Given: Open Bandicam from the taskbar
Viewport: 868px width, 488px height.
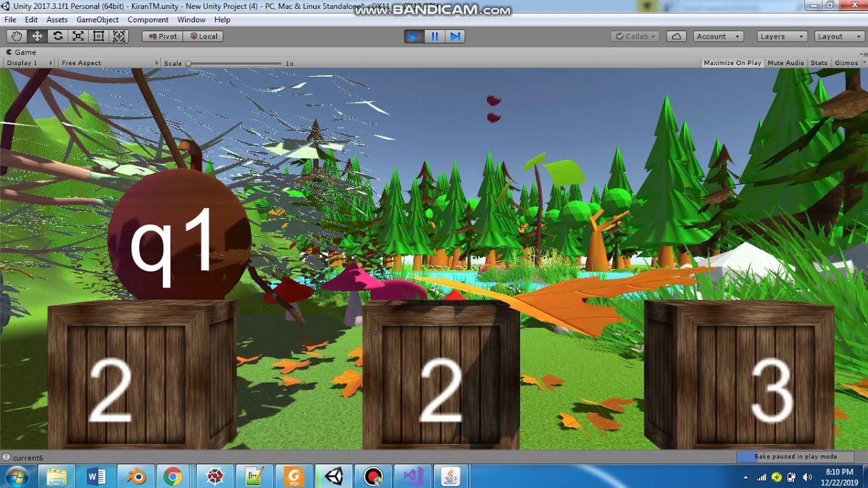Looking at the screenshot, I should click(x=373, y=477).
